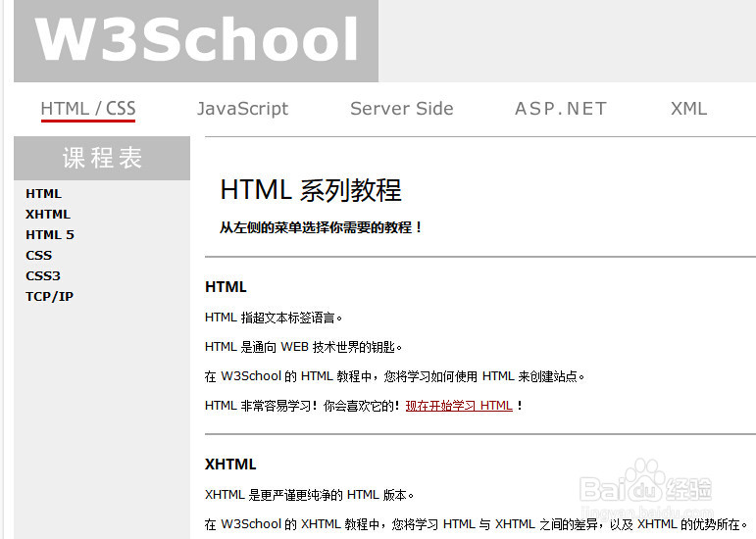Switch to the JavaScript navigation tab
This screenshot has height=539, width=756.
(x=242, y=109)
